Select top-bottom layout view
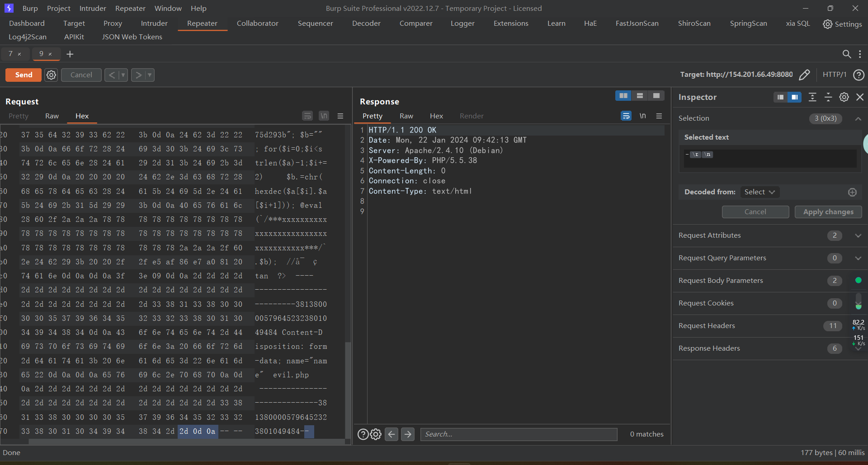The image size is (868, 465). point(640,96)
